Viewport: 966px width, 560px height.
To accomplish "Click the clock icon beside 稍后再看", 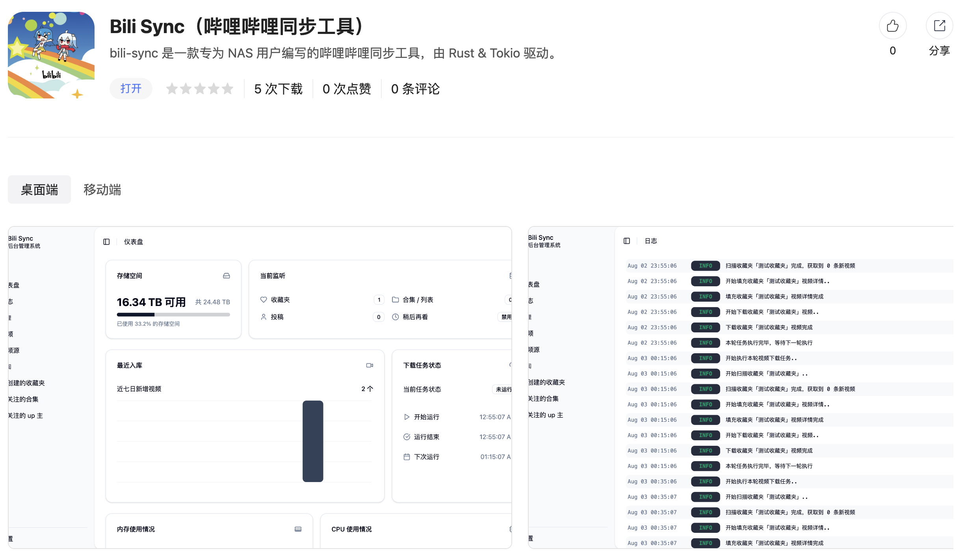I will [x=395, y=317].
